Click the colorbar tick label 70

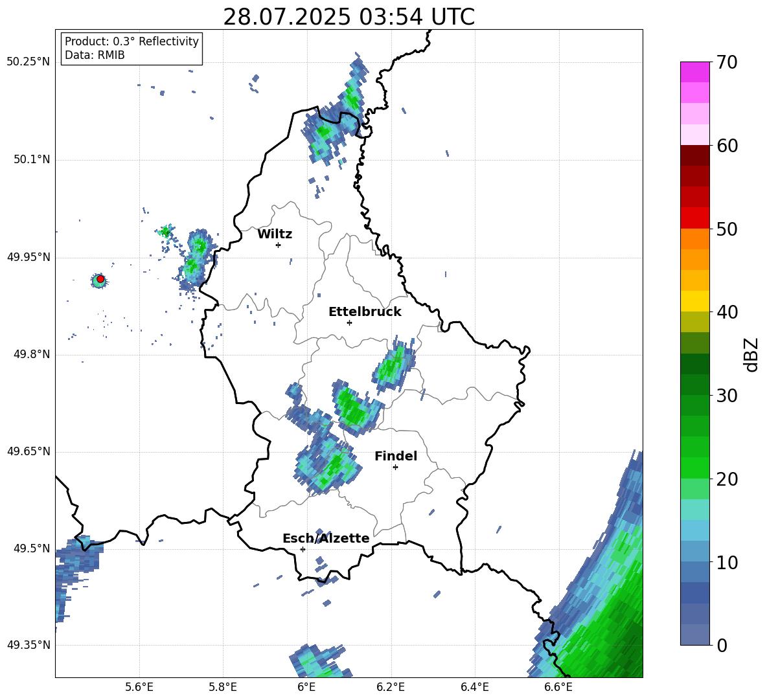click(727, 62)
